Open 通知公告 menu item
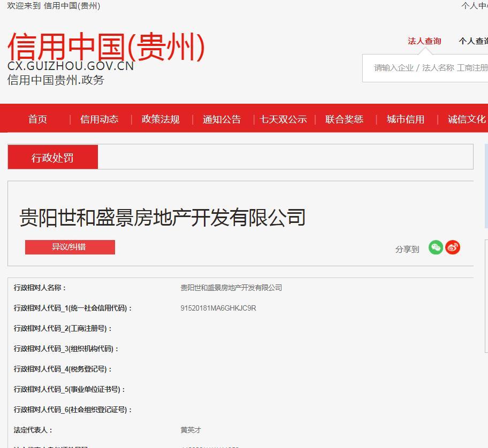The image size is (488, 448). click(x=222, y=119)
